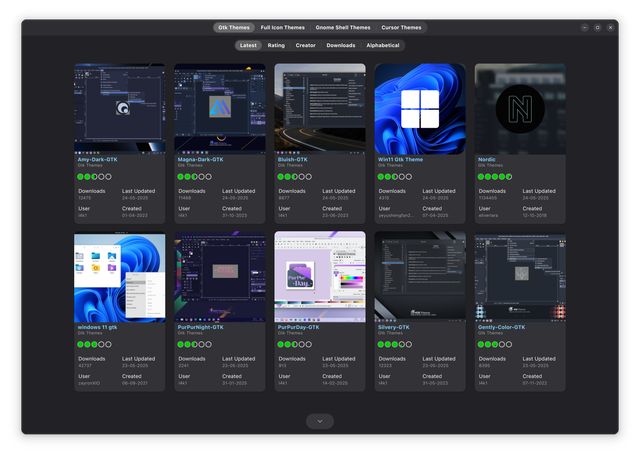Open the windows 11 gtk preview image
Screen dimensions: 640x458
120,277
